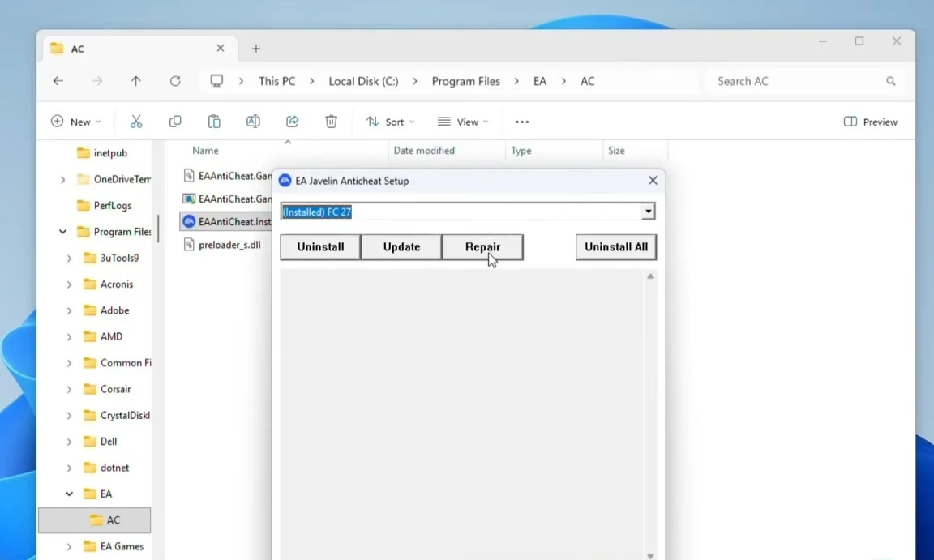Click dialog log scrollbar up arrow

point(650,276)
